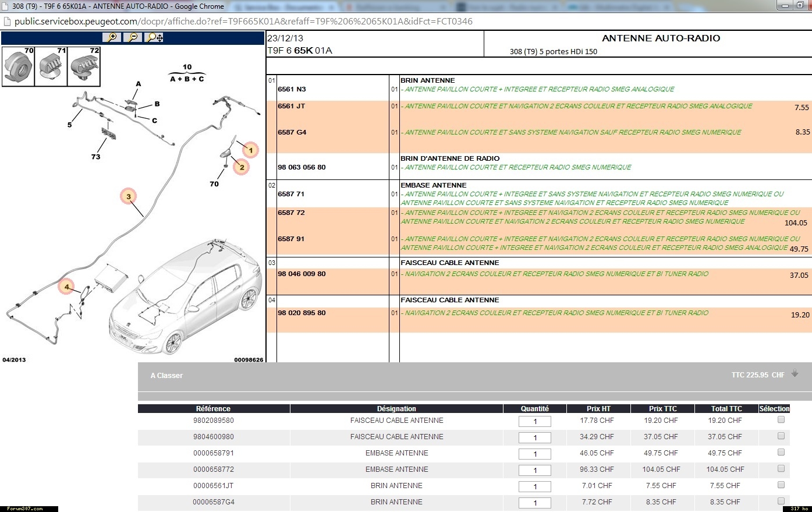Open part reference 98 046 009 80
The height and width of the screenshot is (512, 812).
click(x=302, y=274)
